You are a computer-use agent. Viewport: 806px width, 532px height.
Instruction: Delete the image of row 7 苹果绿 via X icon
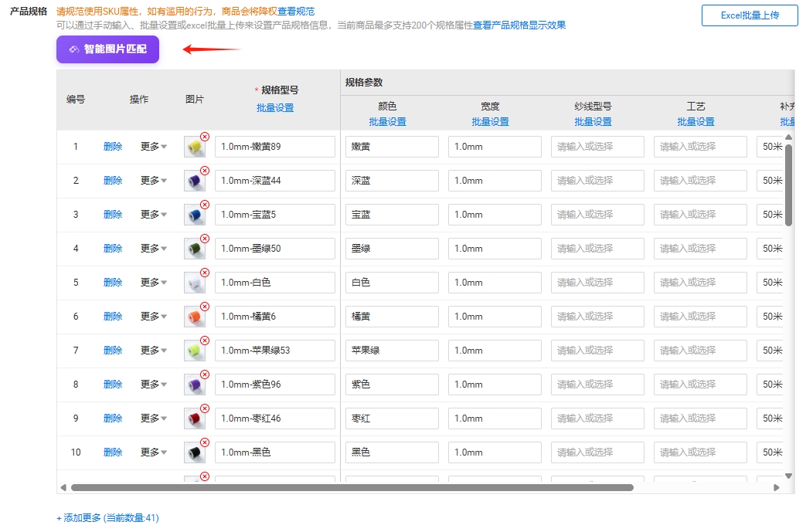204,340
